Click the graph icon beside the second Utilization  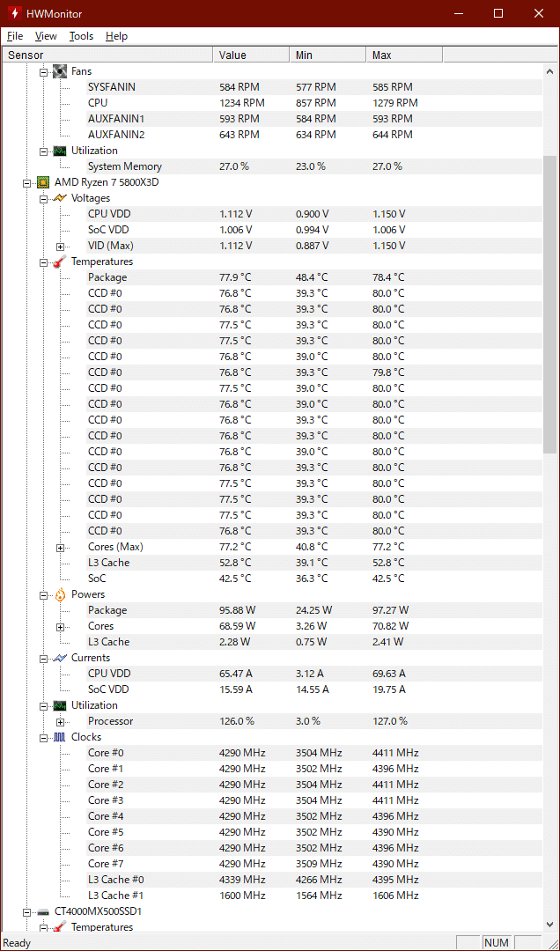click(x=60, y=705)
